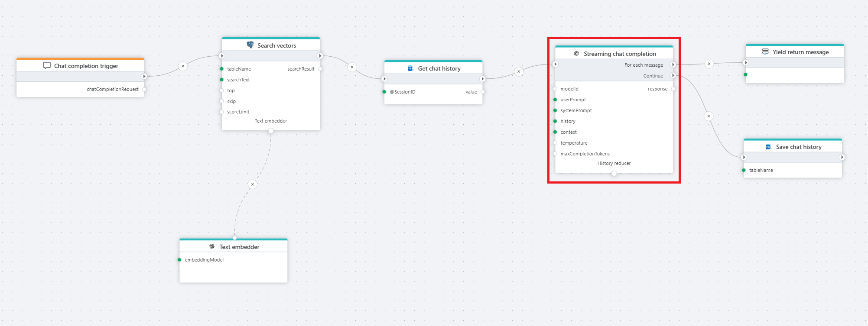Screen dimensions: 868x326
Task: Select the embeddingModel port on Text embedder
Action: (179, 260)
